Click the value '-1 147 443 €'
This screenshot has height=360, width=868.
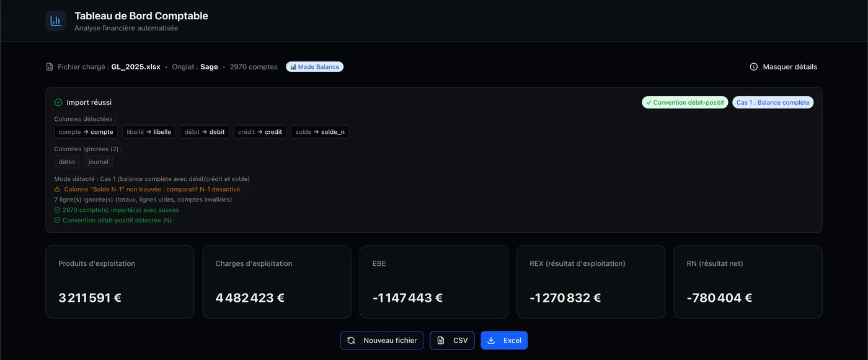click(x=408, y=298)
